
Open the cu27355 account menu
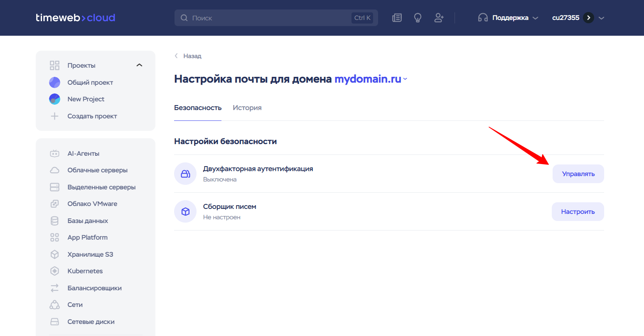(578, 18)
